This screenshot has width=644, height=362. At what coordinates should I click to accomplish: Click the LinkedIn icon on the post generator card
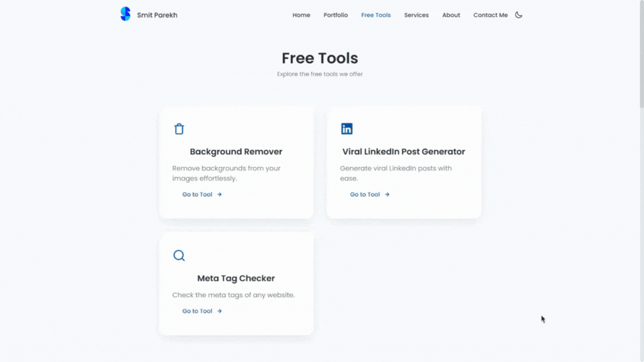tap(347, 128)
